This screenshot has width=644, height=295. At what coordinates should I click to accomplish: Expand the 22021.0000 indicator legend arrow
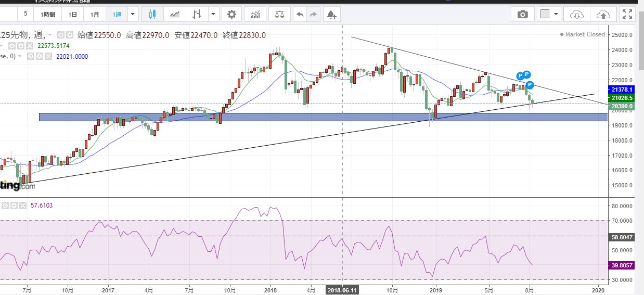pos(21,56)
